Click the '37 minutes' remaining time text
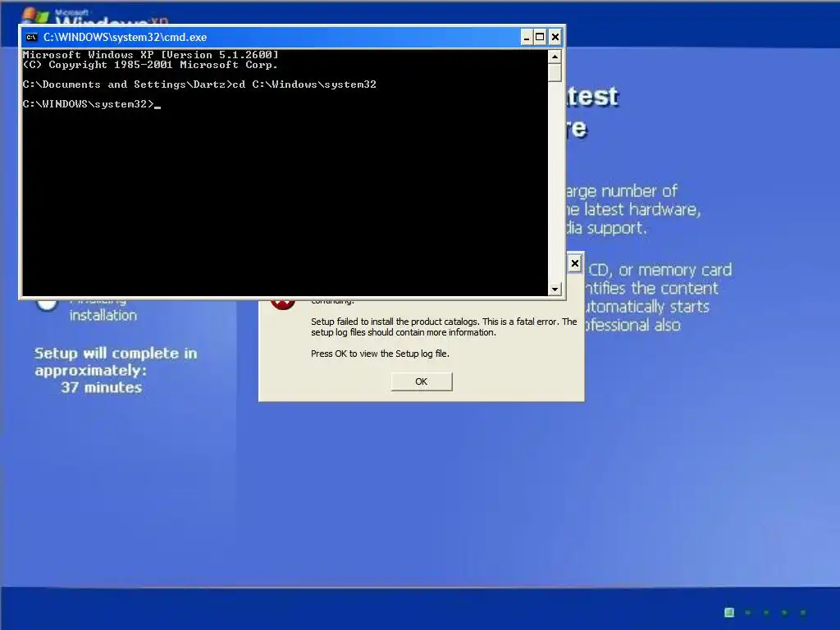 pos(101,387)
